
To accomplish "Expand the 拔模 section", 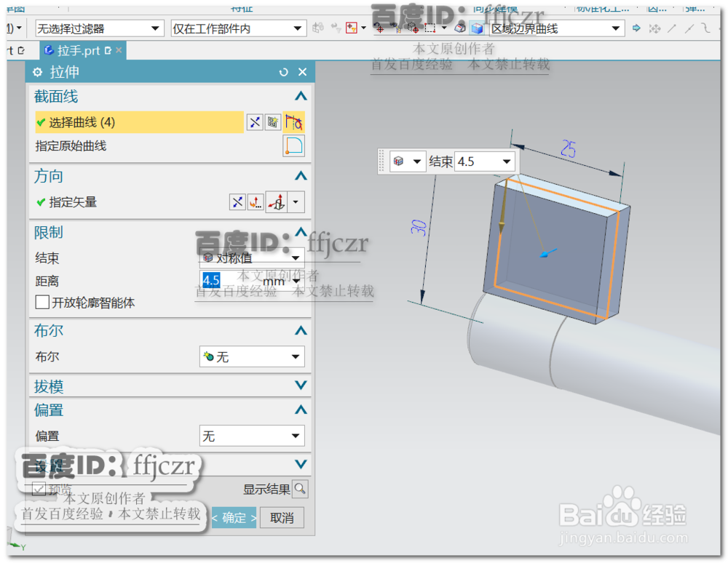I will [301, 385].
